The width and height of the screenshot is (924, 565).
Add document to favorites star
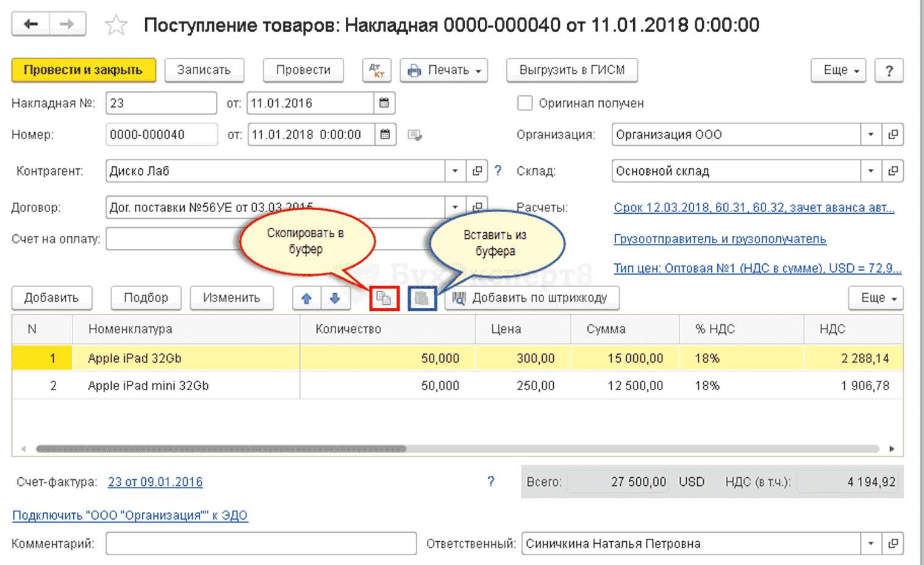point(116,25)
